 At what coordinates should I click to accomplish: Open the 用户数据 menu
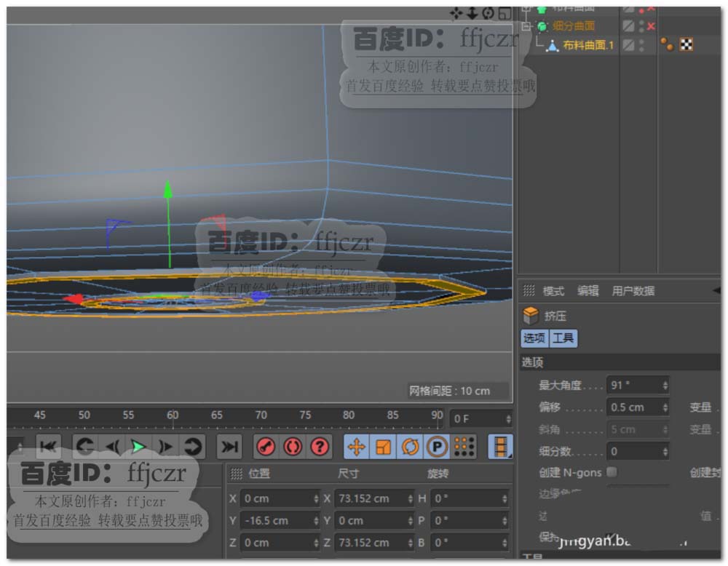click(x=633, y=291)
